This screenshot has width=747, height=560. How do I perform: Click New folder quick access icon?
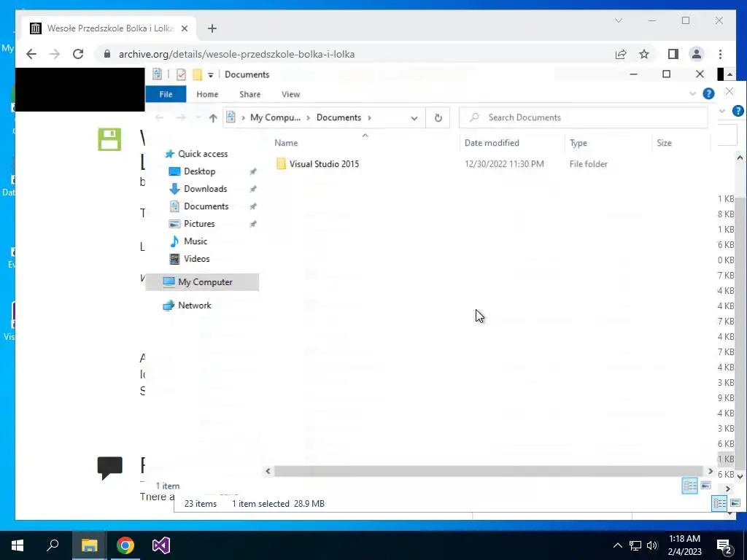pyautogui.click(x=197, y=74)
